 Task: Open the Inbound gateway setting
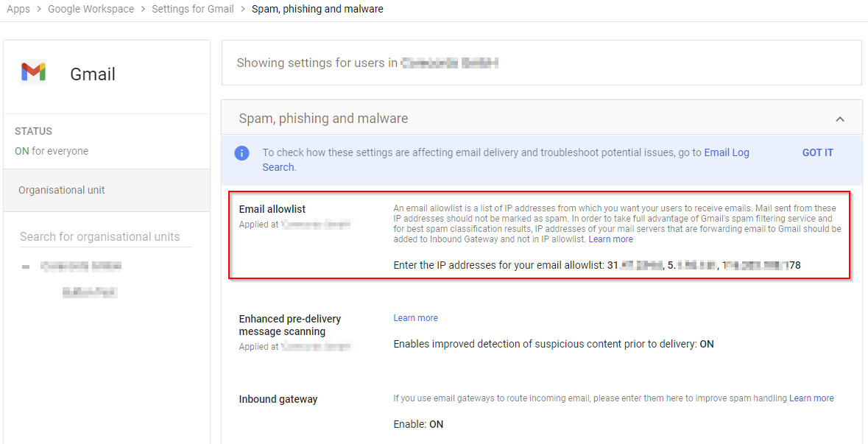click(x=278, y=399)
